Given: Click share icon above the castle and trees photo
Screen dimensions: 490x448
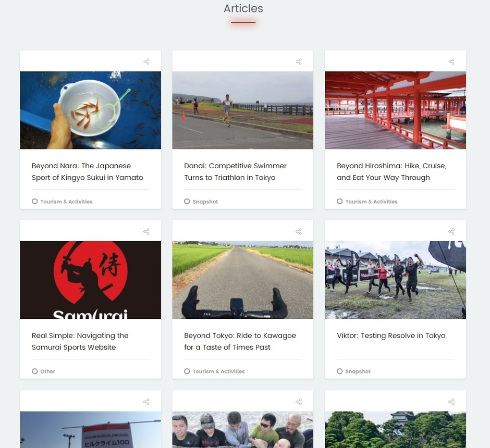Looking at the screenshot, I should pos(451,402).
